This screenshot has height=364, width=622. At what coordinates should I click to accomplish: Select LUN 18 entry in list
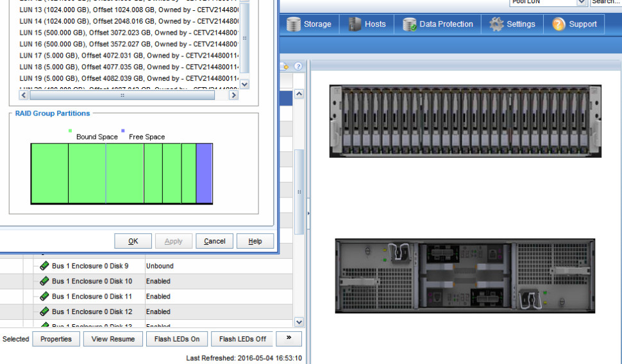point(129,67)
